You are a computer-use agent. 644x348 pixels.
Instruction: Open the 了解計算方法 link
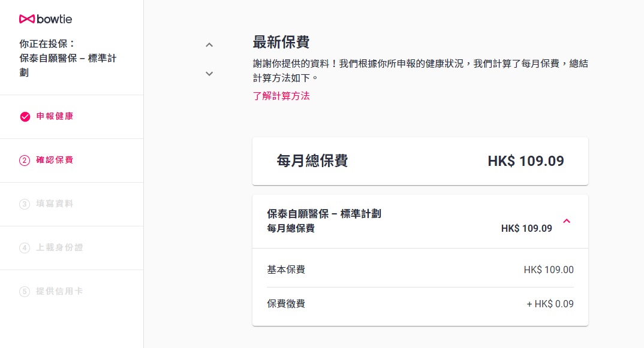(x=281, y=96)
